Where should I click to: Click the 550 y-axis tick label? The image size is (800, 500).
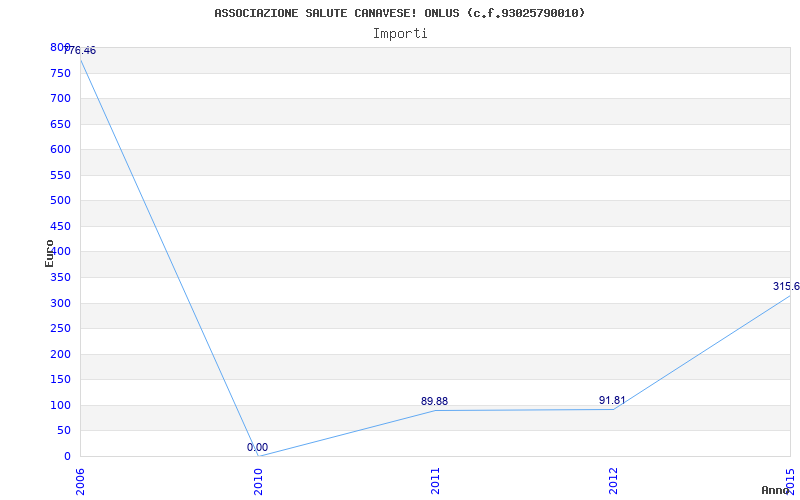[x=60, y=175]
